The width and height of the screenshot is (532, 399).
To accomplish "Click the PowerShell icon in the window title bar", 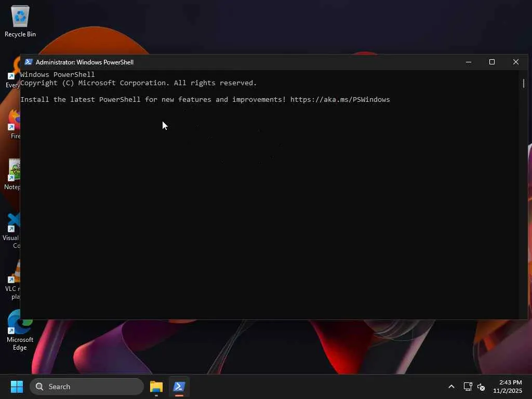I will point(29,62).
